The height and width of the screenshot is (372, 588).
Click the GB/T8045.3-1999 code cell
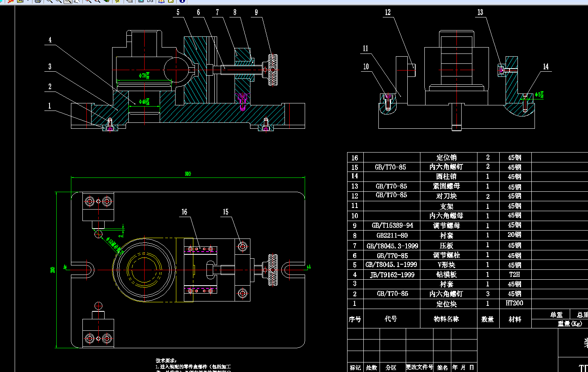[392, 246]
